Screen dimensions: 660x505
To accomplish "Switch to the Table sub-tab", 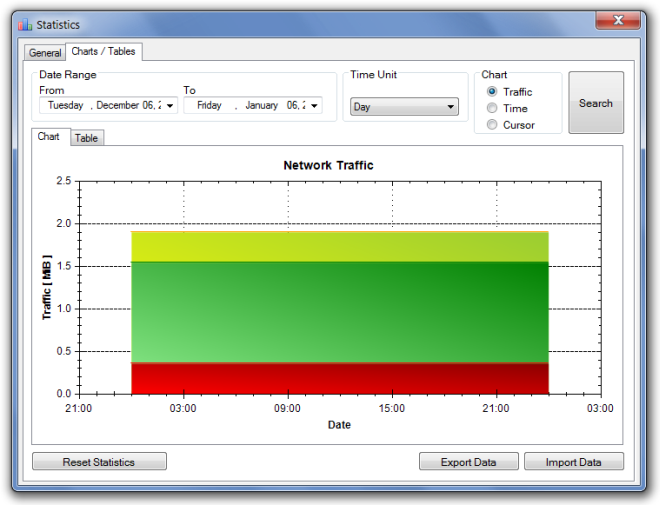I will click(x=86, y=138).
